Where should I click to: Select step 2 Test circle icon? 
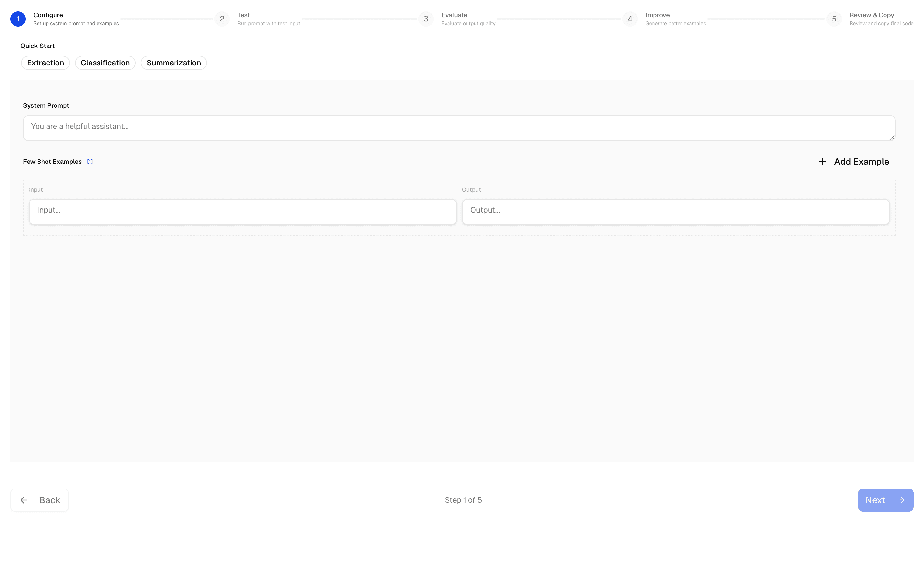[222, 18]
